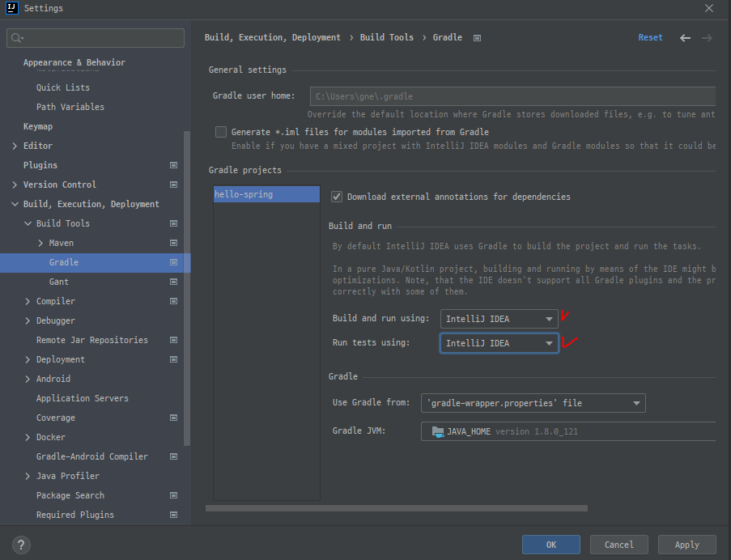Click the Reset link
Viewport: 731px width, 560px height.
pyautogui.click(x=650, y=37)
